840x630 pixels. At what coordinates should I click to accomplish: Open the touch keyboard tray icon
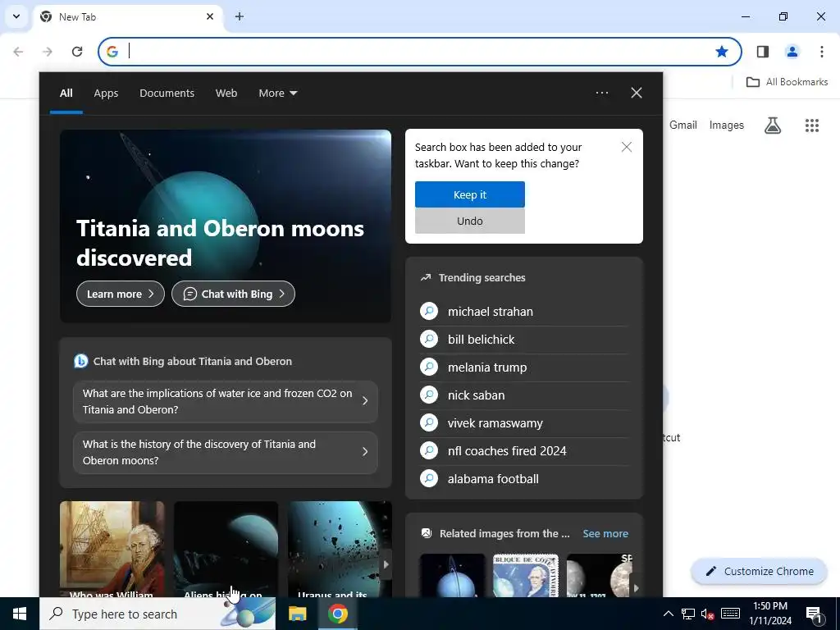[730, 614]
